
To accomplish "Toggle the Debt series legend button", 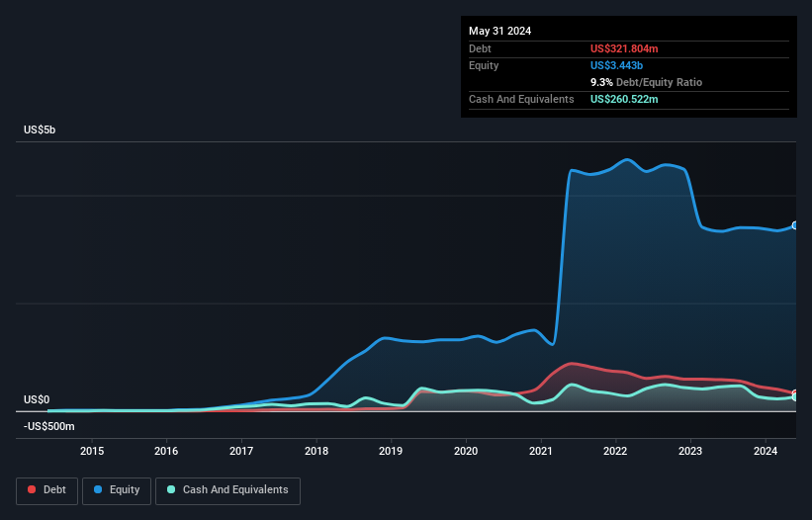I will tap(46, 490).
